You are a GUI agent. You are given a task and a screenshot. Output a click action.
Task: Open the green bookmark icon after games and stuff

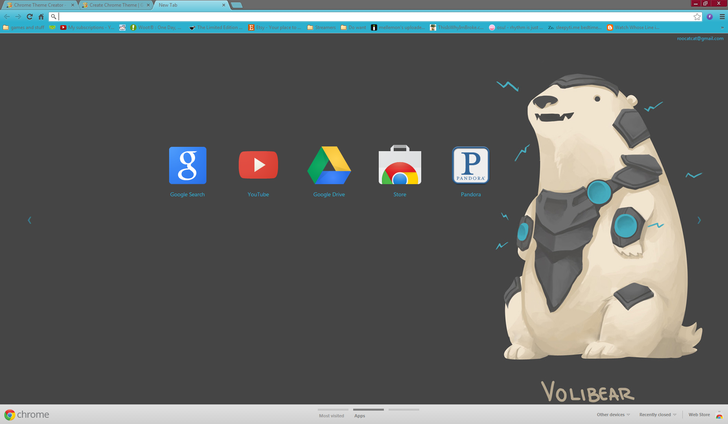pos(52,27)
